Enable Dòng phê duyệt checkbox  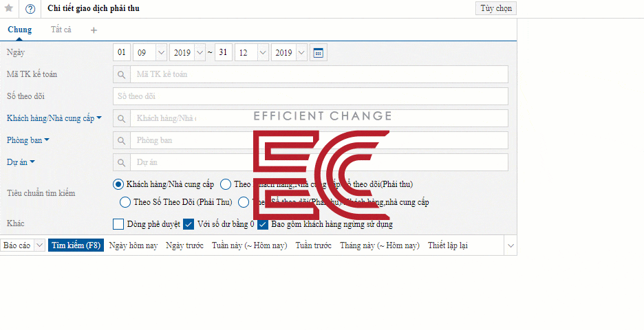(x=118, y=224)
